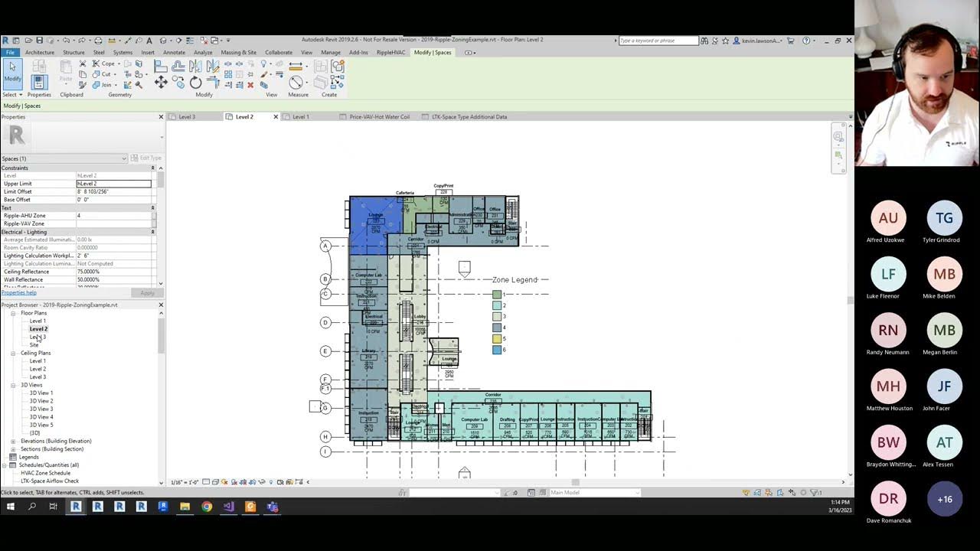The width and height of the screenshot is (980, 551).
Task: Open Google Chrome from the taskbar
Action: tap(207, 507)
